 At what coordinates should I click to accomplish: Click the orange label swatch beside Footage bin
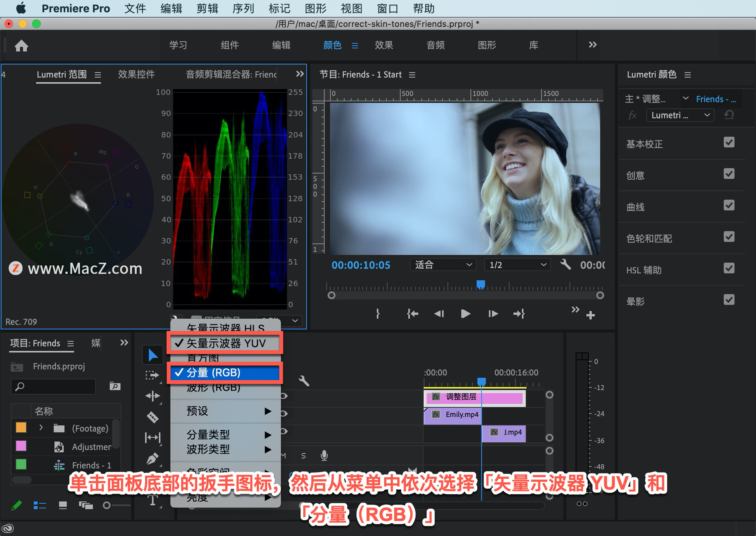click(21, 427)
